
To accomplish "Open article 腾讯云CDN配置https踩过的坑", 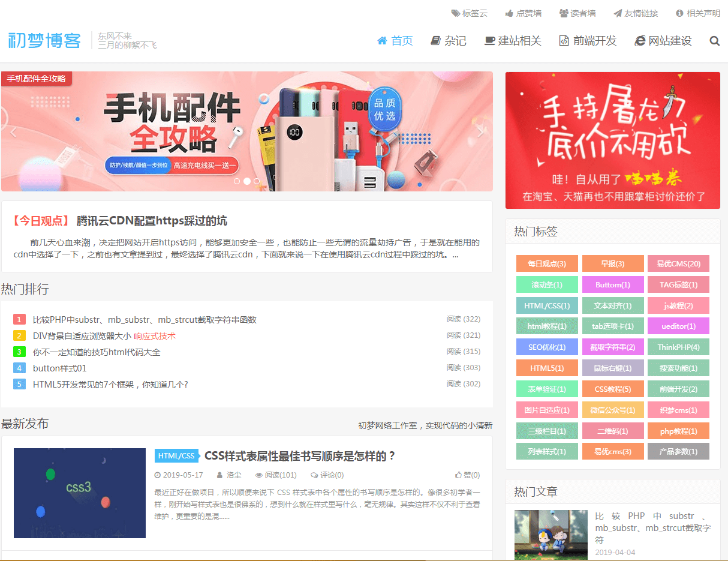I will 152,221.
